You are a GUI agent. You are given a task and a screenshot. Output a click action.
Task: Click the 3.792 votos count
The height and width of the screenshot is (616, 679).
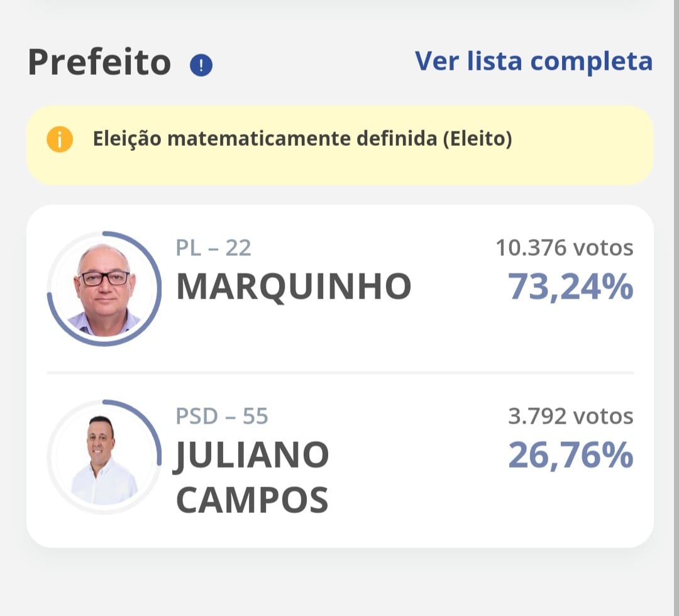pos(570,416)
